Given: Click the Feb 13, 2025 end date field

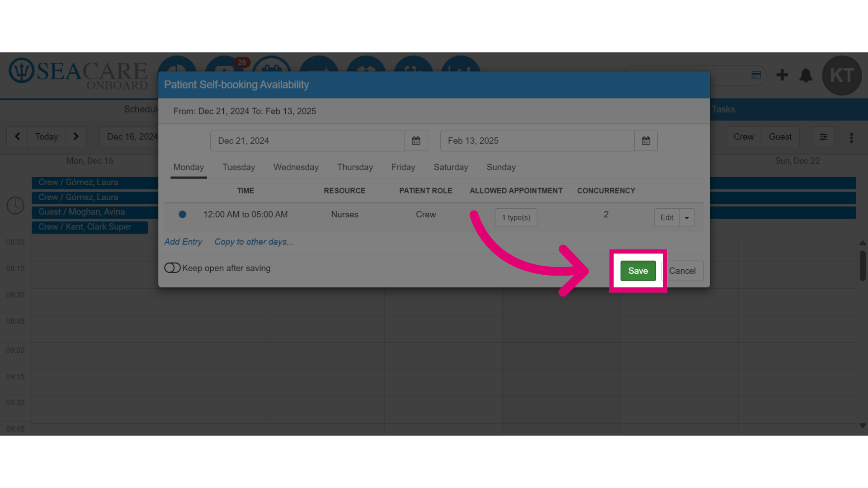Looking at the screenshot, I should (537, 141).
